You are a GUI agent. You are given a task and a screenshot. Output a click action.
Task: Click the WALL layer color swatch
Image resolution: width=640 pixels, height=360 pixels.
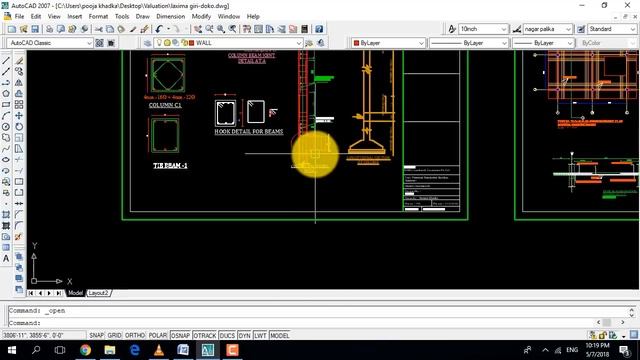[191, 43]
